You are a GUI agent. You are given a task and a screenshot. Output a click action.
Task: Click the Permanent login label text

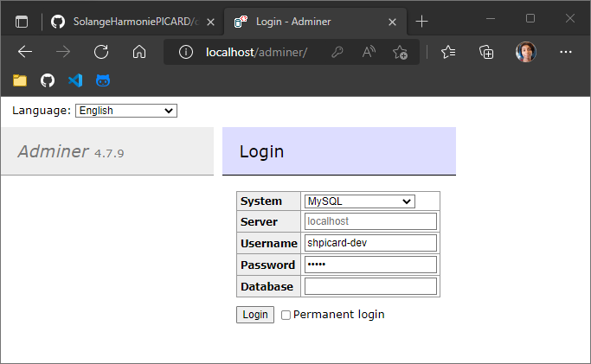[339, 315]
